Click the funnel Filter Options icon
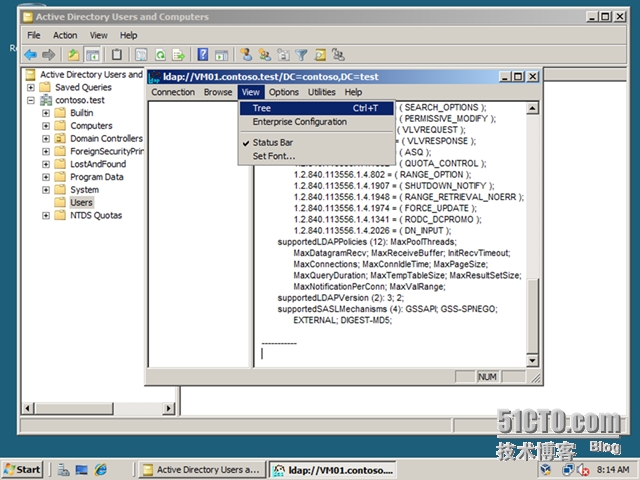Viewport: 640px width, 480px height. pos(301,54)
